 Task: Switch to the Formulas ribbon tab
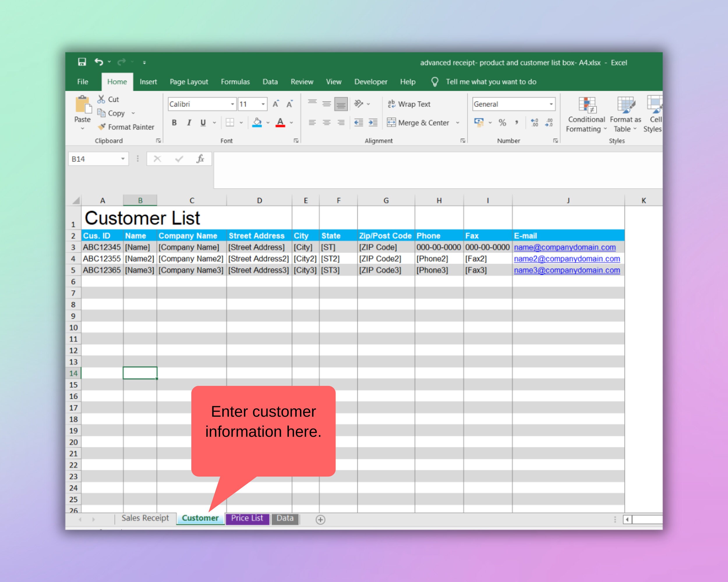pos(235,82)
